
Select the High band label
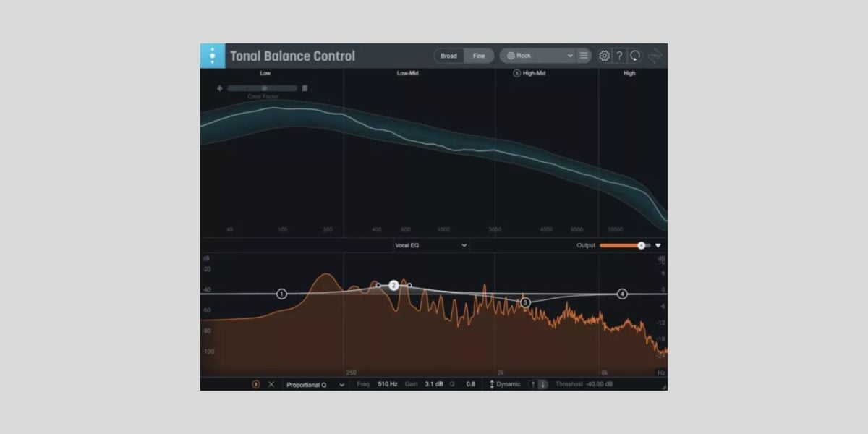pos(629,72)
